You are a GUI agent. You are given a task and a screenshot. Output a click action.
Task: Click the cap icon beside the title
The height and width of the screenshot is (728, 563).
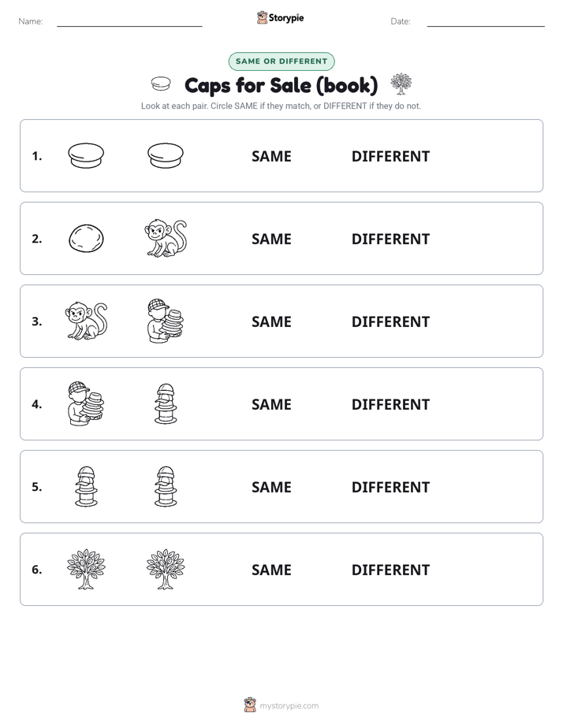point(161,84)
